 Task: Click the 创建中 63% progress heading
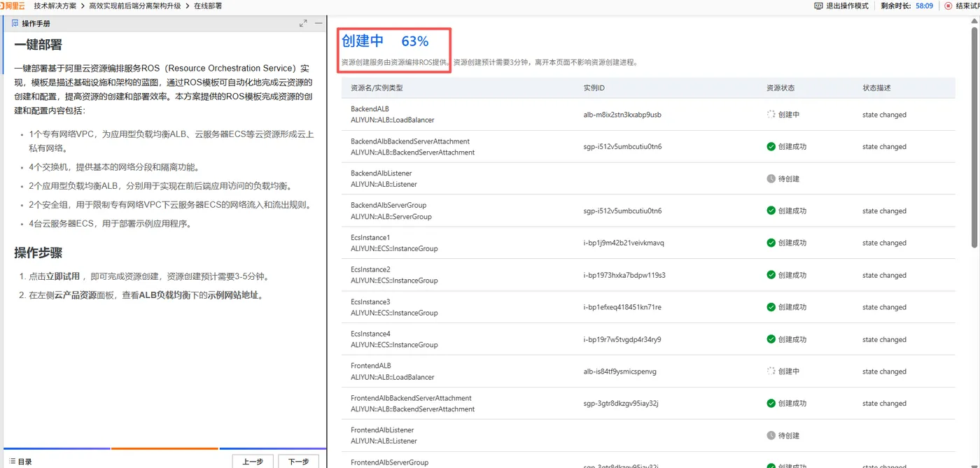385,41
